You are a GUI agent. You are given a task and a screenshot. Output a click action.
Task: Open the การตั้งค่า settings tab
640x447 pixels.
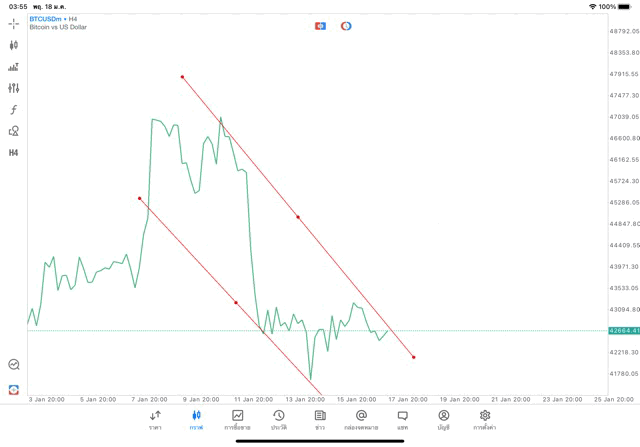click(485, 420)
